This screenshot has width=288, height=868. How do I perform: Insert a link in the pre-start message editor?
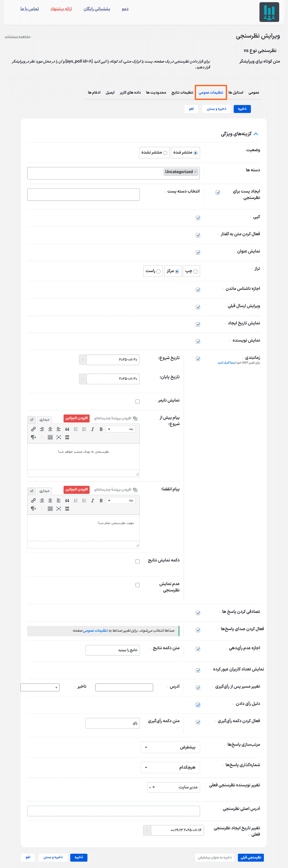[x=33, y=429]
